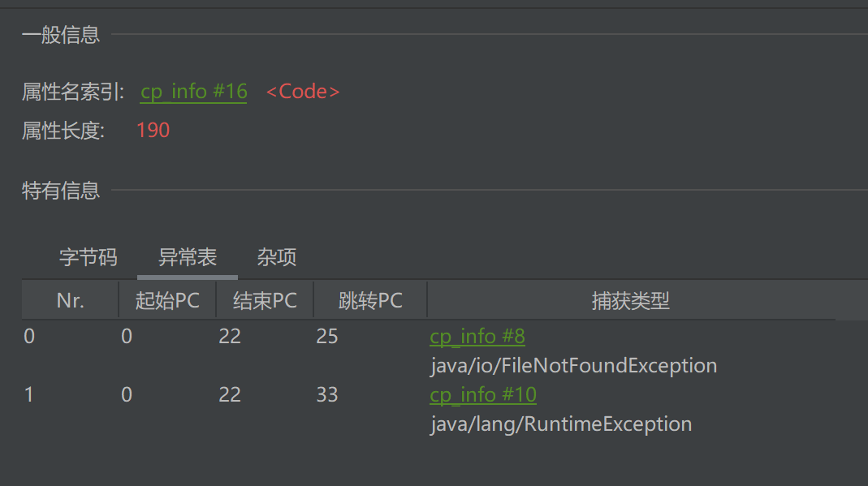Click the 起始PC column header
868x486 pixels.
coord(167,301)
